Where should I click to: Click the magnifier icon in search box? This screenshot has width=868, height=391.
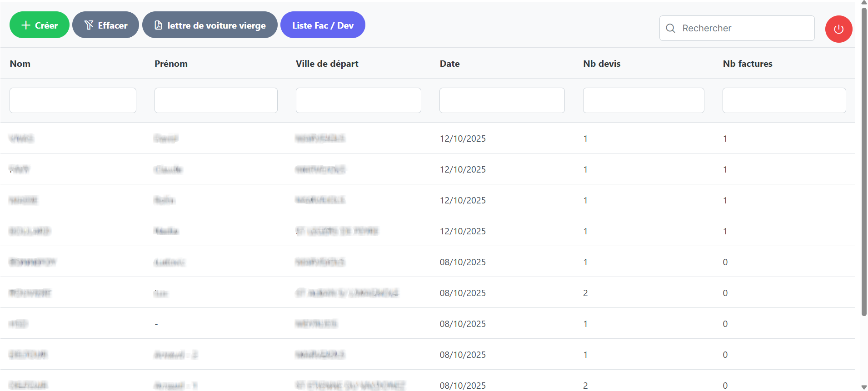(x=670, y=28)
